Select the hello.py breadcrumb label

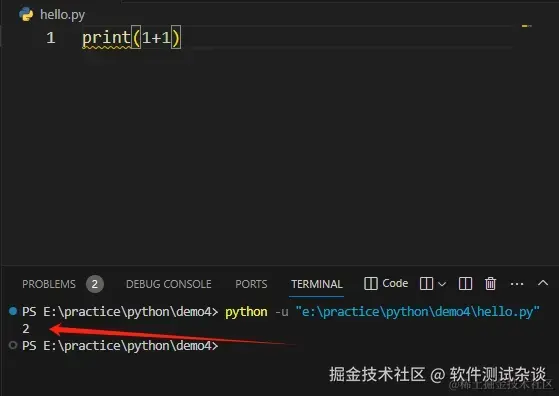coord(62,15)
